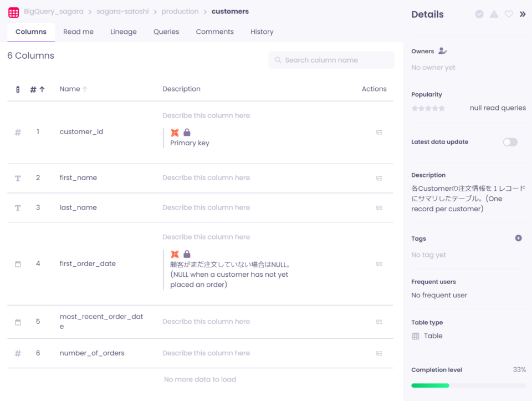Switch to the Lineage tab
This screenshot has height=401, width=532.
click(x=123, y=32)
